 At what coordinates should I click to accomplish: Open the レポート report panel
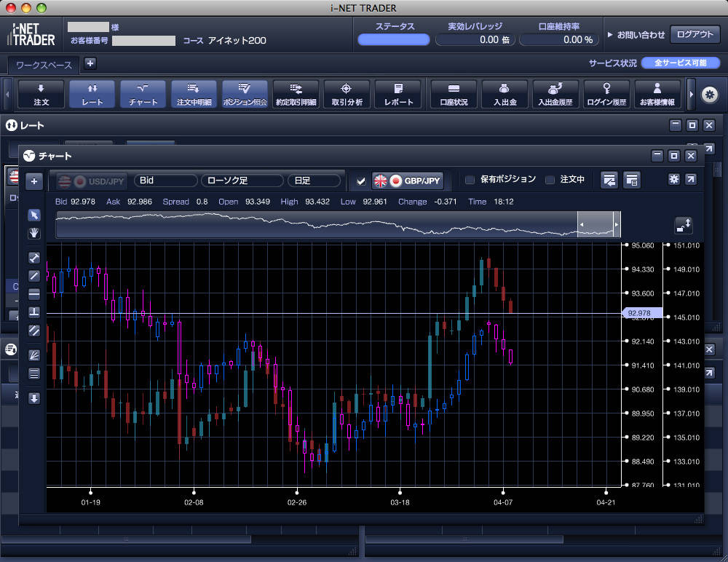(x=398, y=95)
